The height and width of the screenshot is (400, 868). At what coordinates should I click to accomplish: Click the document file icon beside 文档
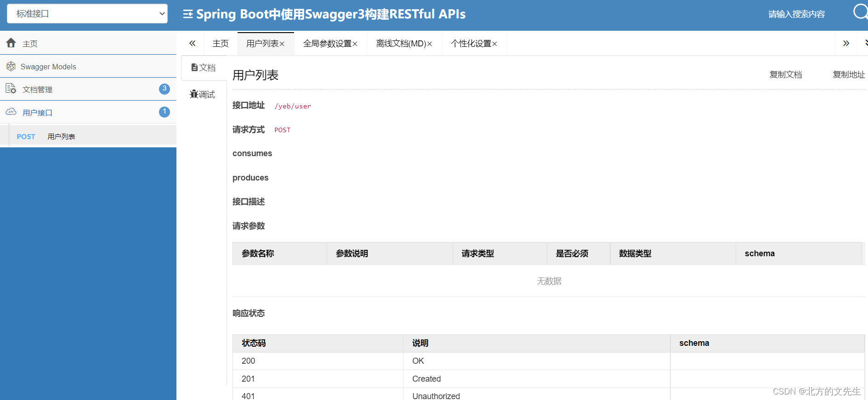194,68
